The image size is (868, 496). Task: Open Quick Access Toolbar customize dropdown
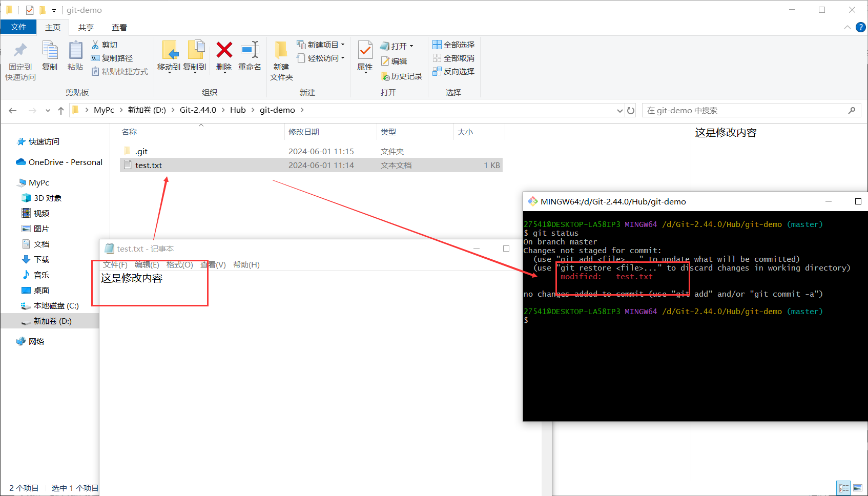click(x=54, y=10)
